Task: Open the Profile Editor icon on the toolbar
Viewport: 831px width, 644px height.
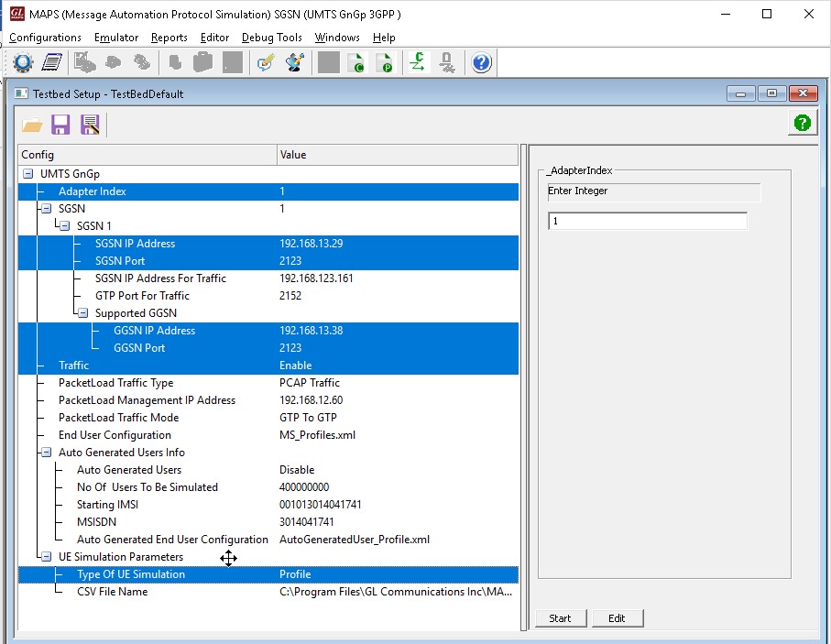Action: pyautogui.click(x=51, y=61)
